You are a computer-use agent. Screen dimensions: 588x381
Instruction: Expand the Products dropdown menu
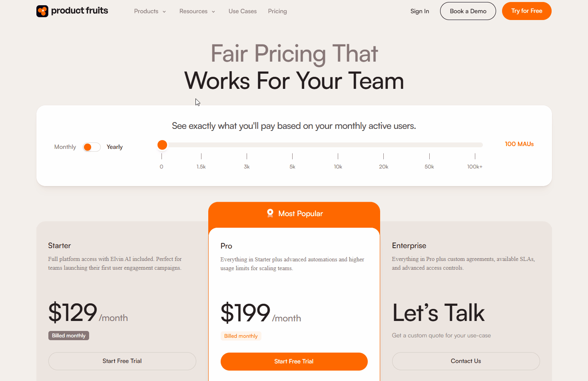pyautogui.click(x=149, y=11)
